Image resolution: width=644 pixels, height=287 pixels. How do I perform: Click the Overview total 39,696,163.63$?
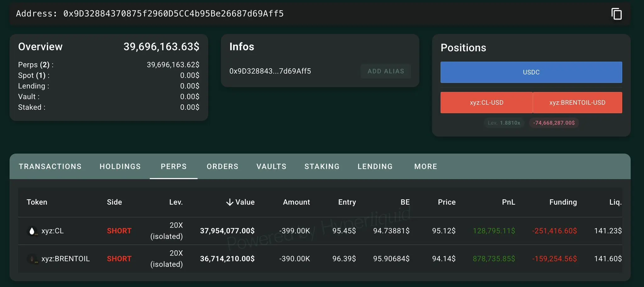point(161,47)
